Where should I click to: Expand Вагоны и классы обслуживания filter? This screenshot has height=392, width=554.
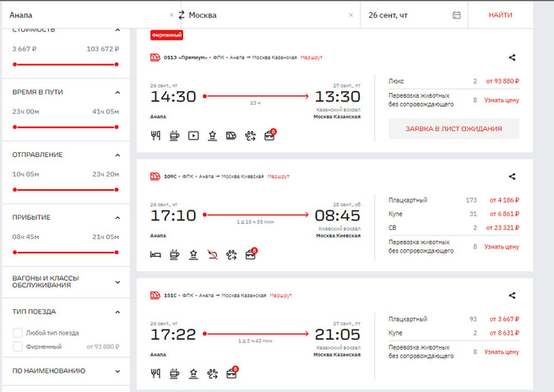click(x=117, y=282)
